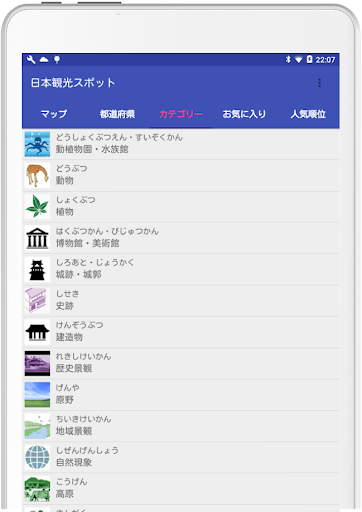The image size is (362, 512).
Task: Switch to the マップ tab
Action: pos(54,114)
